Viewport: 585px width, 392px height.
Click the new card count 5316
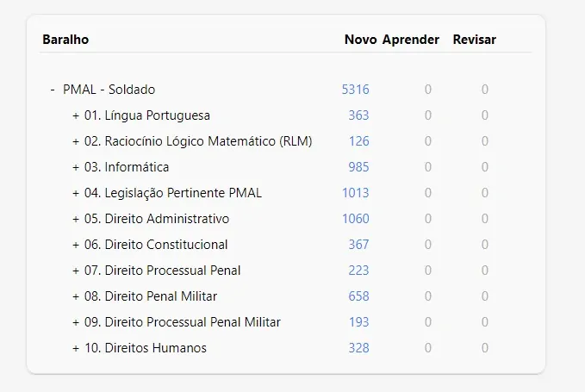[x=356, y=90]
